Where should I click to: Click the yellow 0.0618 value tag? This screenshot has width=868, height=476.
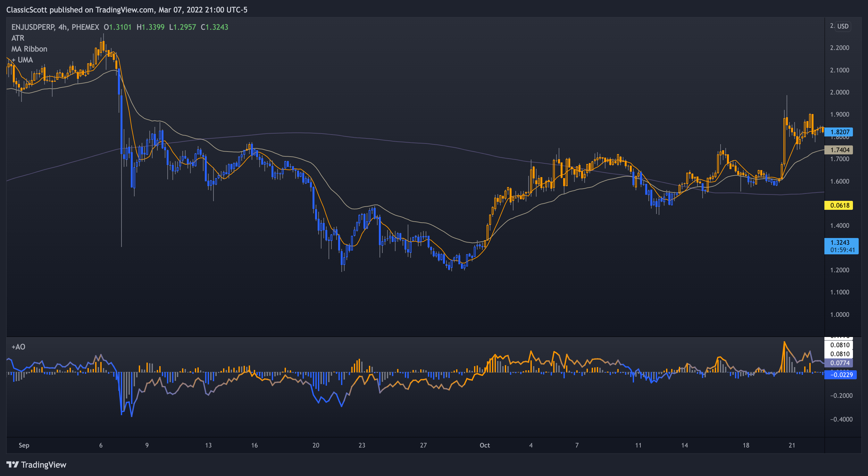[x=839, y=205]
